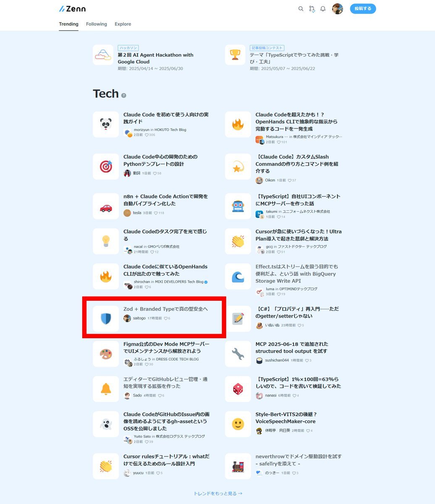Open author link saitogo
435x504 pixels.
point(139,318)
